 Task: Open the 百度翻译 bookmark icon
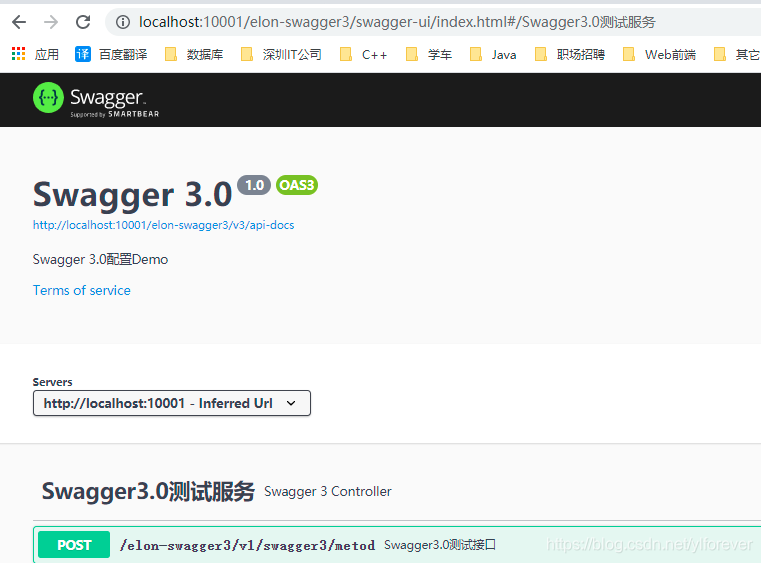point(83,54)
